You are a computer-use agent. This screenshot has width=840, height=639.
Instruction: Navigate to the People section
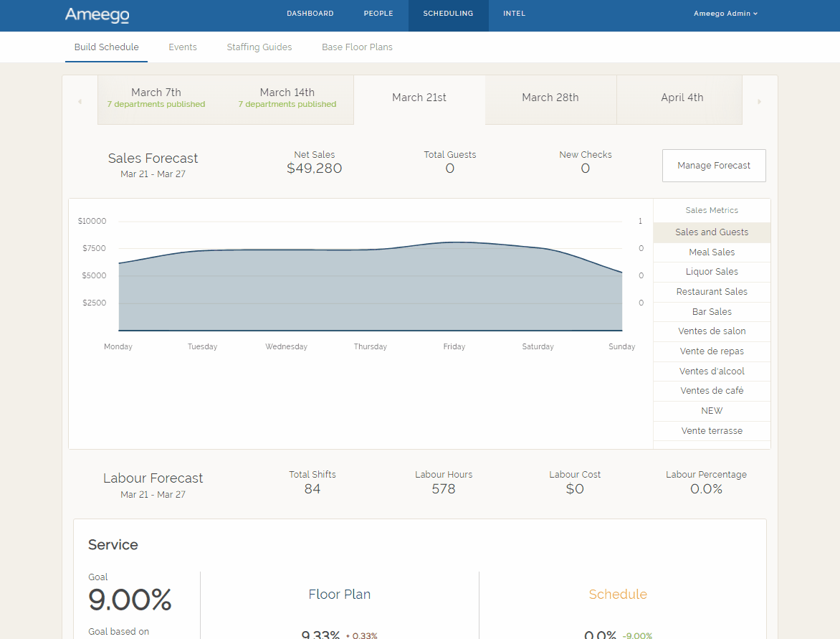[378, 14]
